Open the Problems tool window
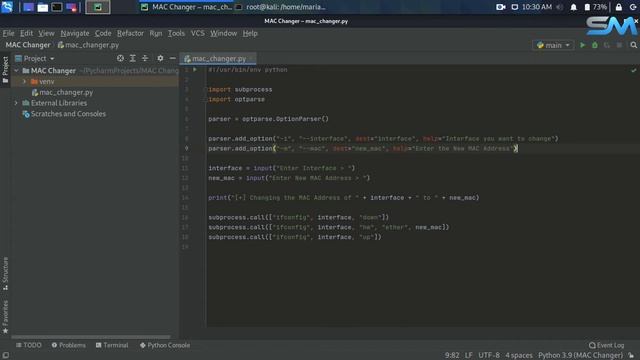Screen dimensions: 640x360 pos(69,345)
